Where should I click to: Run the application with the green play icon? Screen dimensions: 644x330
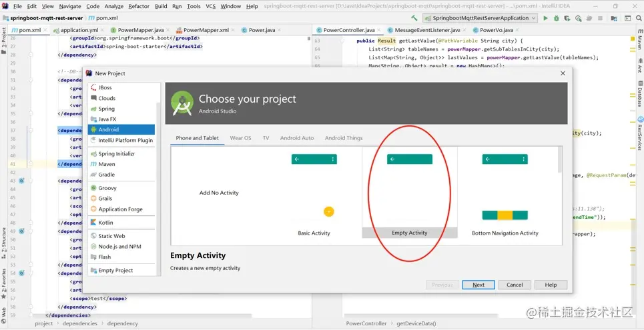[x=545, y=18]
